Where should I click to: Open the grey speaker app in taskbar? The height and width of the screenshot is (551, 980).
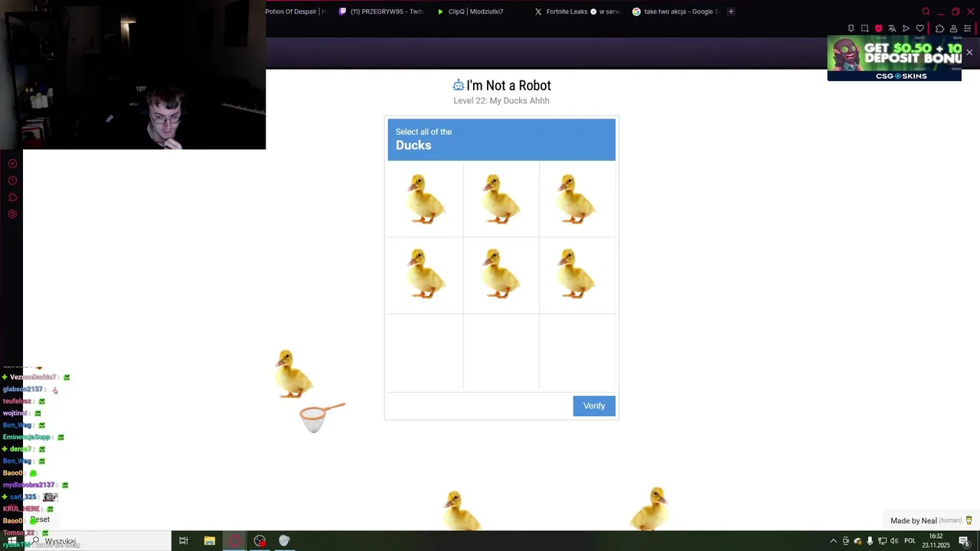tap(284, 541)
